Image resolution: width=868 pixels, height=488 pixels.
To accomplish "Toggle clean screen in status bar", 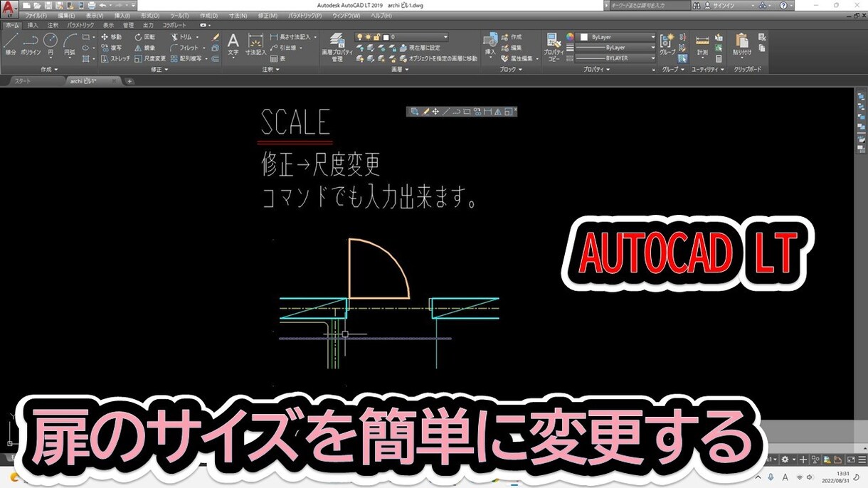I will [x=850, y=460].
